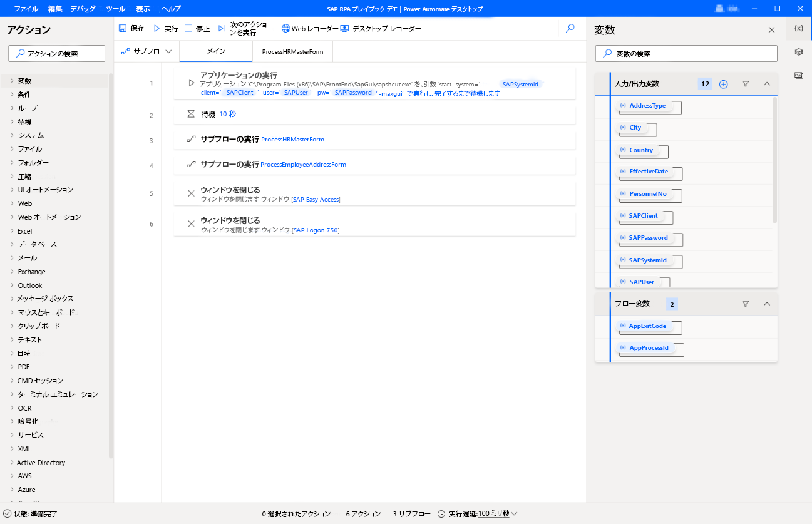Click the 変数の検索 search field

686,53
